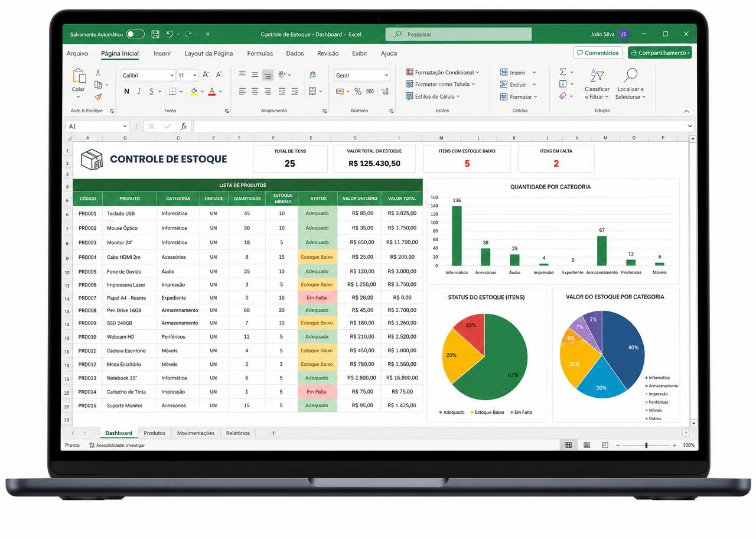Apply bottom vertical alignment
Screen dimensions: 756x539
click(268, 75)
